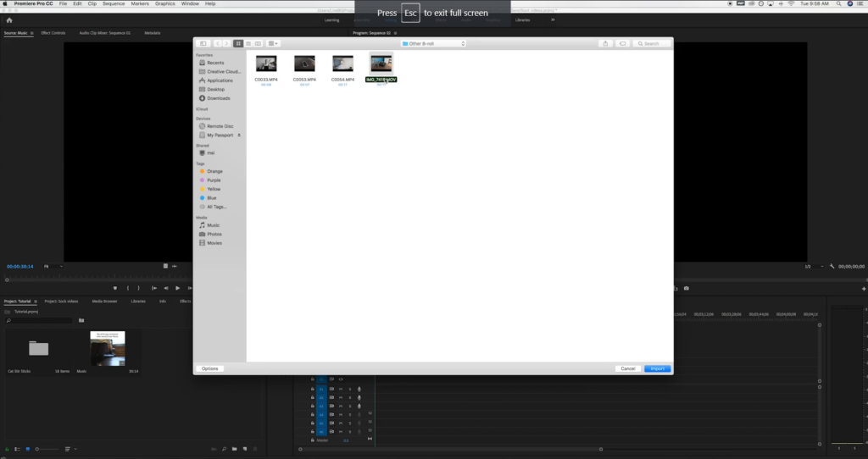Open the Window menu
Image resolution: width=868 pixels, height=459 pixels.
pos(190,3)
